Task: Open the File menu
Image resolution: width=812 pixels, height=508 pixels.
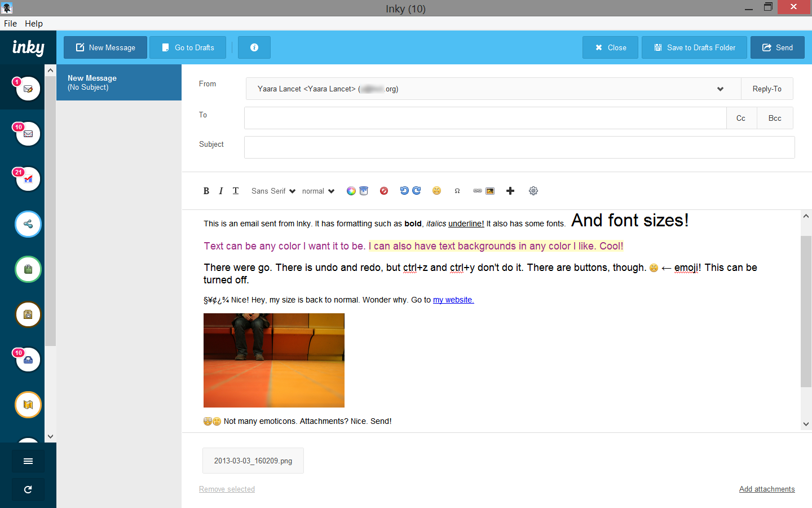Action: (10, 24)
